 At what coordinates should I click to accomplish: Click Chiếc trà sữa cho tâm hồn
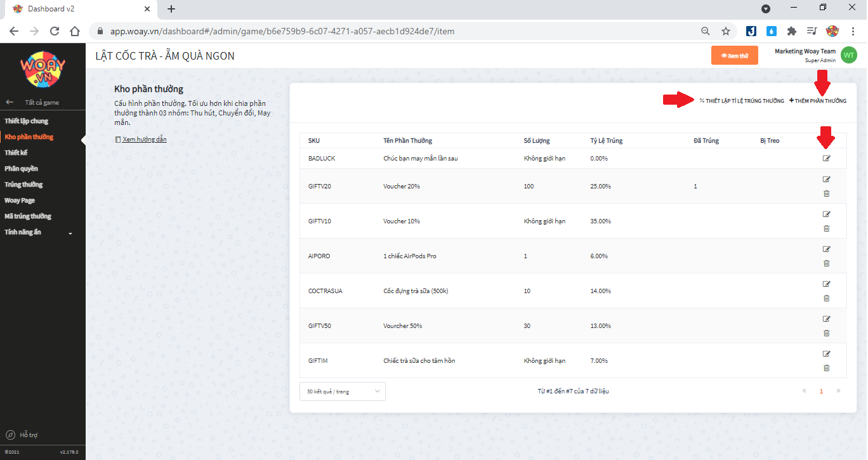pyautogui.click(x=419, y=361)
